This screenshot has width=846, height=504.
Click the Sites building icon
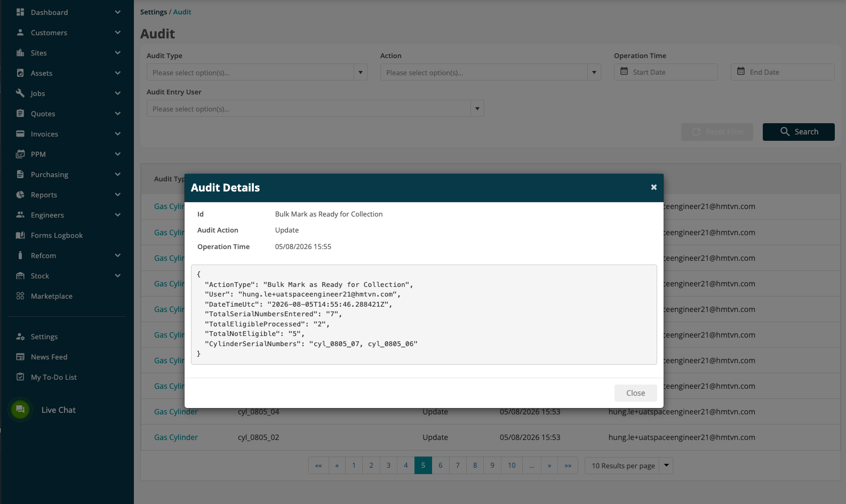pos(20,52)
